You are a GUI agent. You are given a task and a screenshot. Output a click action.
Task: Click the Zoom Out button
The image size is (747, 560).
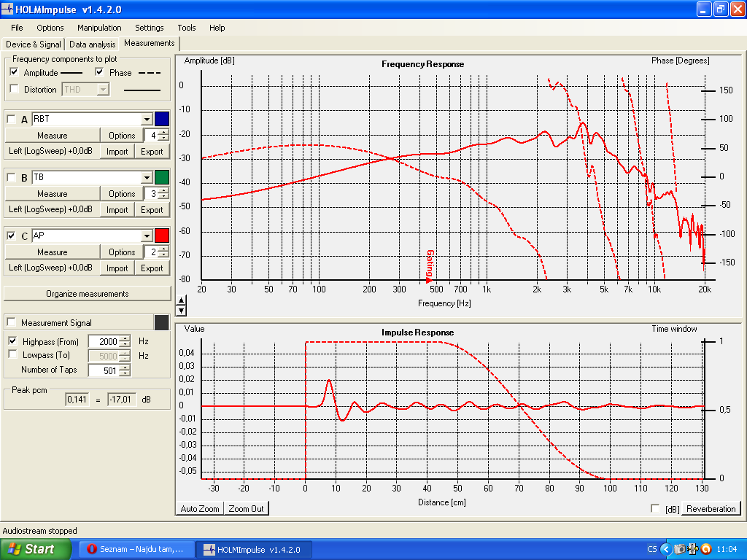246,508
